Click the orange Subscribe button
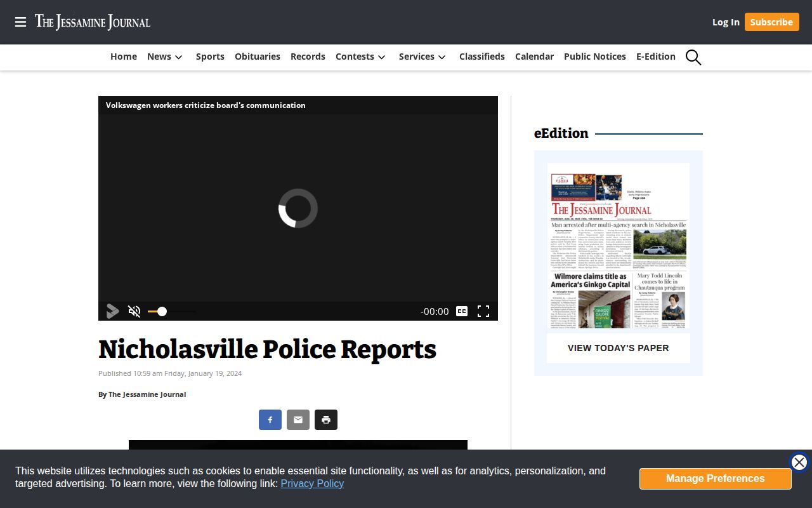Viewport: 812px width, 508px height. coord(771,22)
